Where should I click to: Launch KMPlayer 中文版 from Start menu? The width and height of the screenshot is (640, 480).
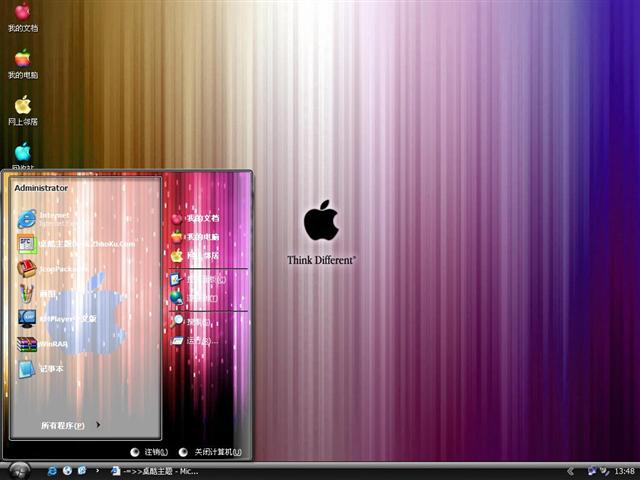(57, 318)
